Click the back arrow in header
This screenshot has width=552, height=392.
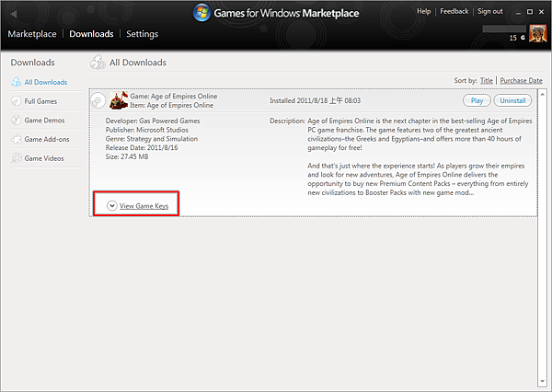coord(14,14)
